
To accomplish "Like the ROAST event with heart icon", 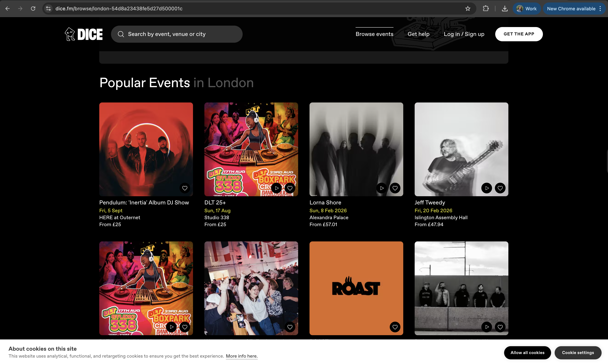I will tap(395, 327).
